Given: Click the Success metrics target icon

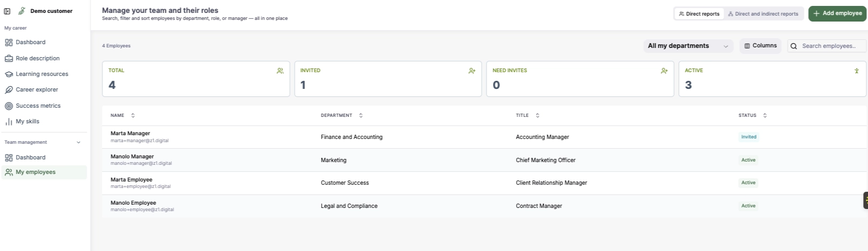Looking at the screenshot, I should [9, 106].
